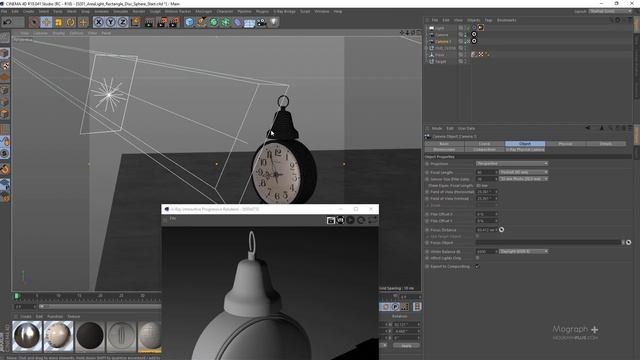Toggle the X axis lock
This screenshot has height=360, width=640.
click(x=98, y=22)
